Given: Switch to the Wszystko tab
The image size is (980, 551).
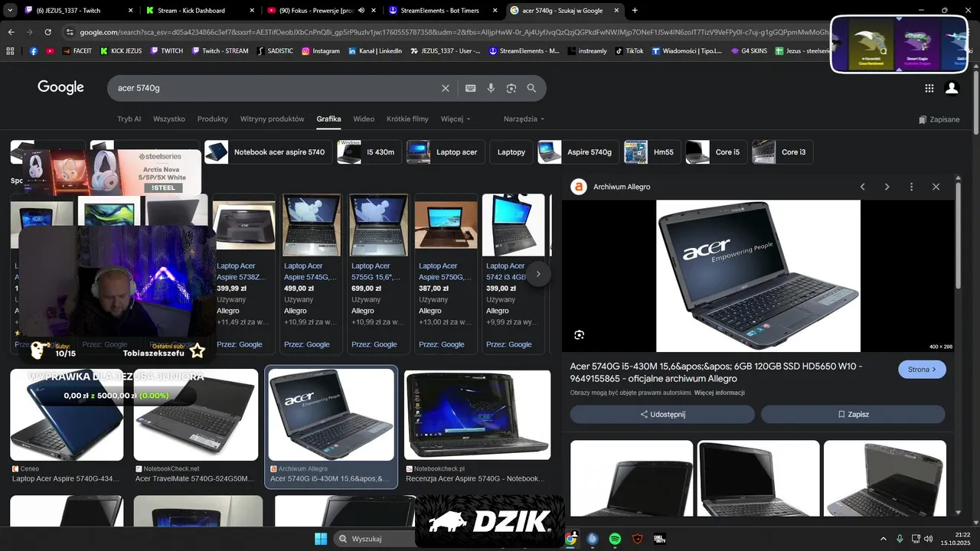Looking at the screenshot, I should click(x=169, y=119).
